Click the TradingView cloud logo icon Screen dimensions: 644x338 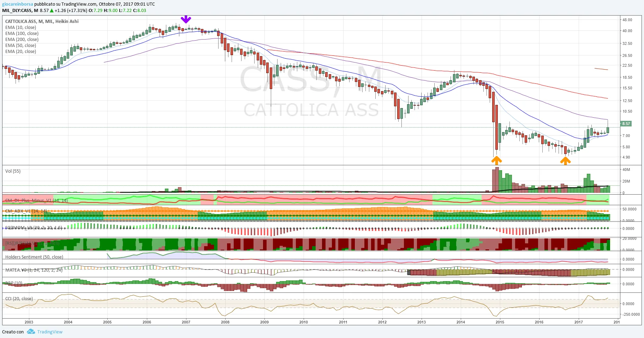31,332
